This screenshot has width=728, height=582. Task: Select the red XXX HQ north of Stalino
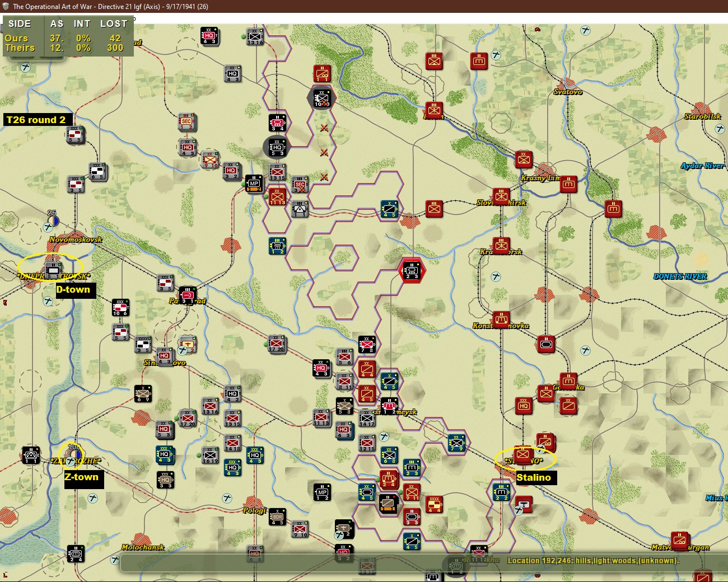(x=524, y=406)
